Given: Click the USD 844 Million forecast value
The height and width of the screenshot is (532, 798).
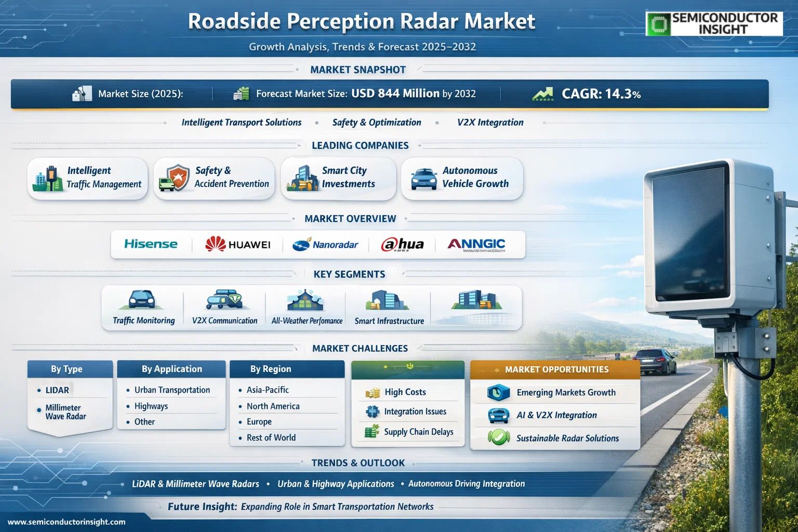Looking at the screenshot, I should (x=395, y=94).
